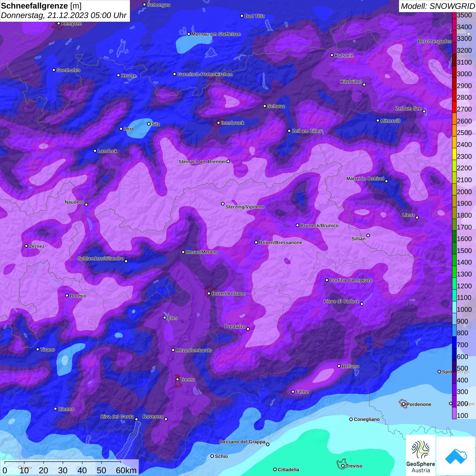476x476 pixels.
Task: Click the Kitzbühel label
Action: pyautogui.click(x=351, y=82)
